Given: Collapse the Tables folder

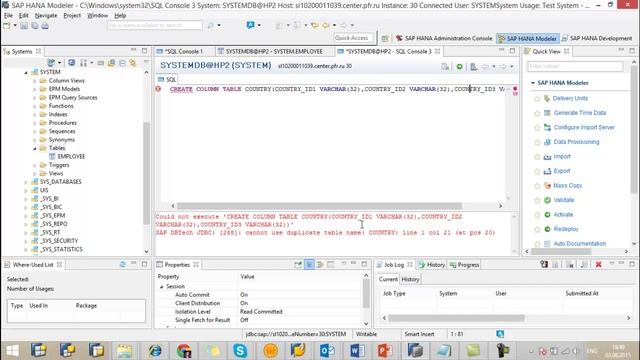Looking at the screenshot, I should point(35,148).
